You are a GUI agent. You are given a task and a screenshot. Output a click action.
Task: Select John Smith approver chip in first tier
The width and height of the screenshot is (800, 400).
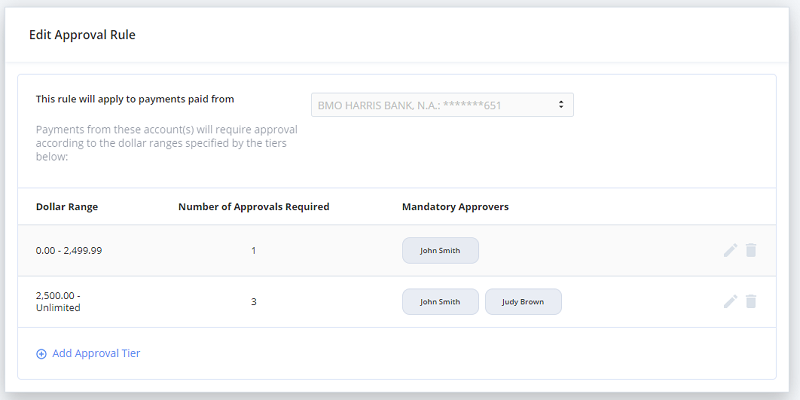coord(440,251)
